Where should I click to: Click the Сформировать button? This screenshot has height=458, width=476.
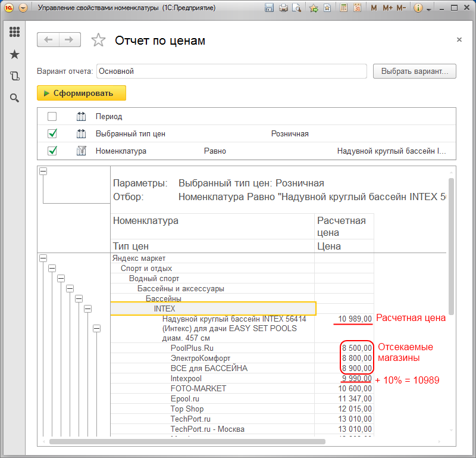point(82,93)
